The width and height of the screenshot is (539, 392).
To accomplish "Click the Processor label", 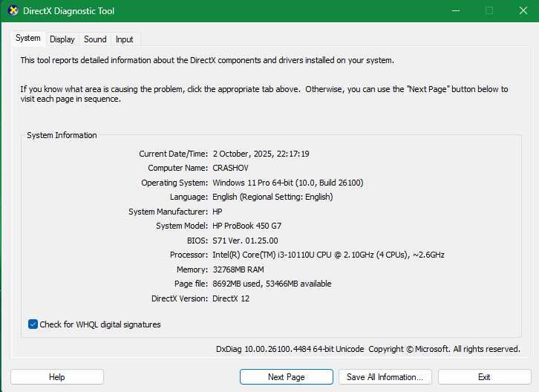I will point(189,255).
